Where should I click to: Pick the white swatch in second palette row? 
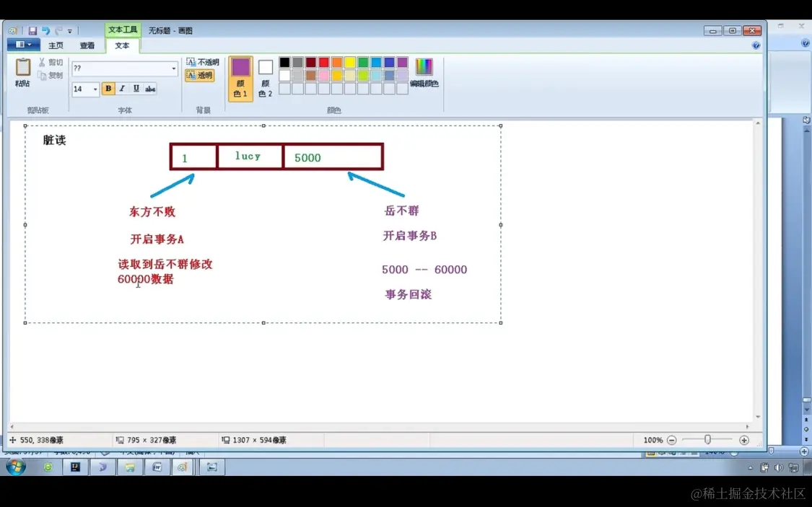coord(284,76)
